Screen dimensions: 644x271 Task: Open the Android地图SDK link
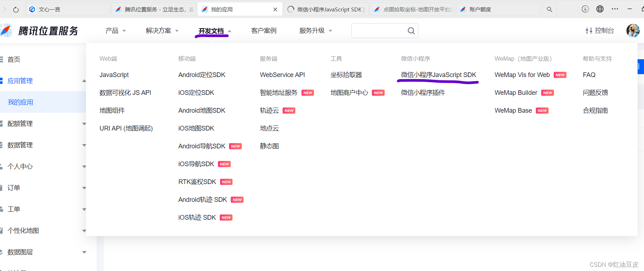coord(202,111)
